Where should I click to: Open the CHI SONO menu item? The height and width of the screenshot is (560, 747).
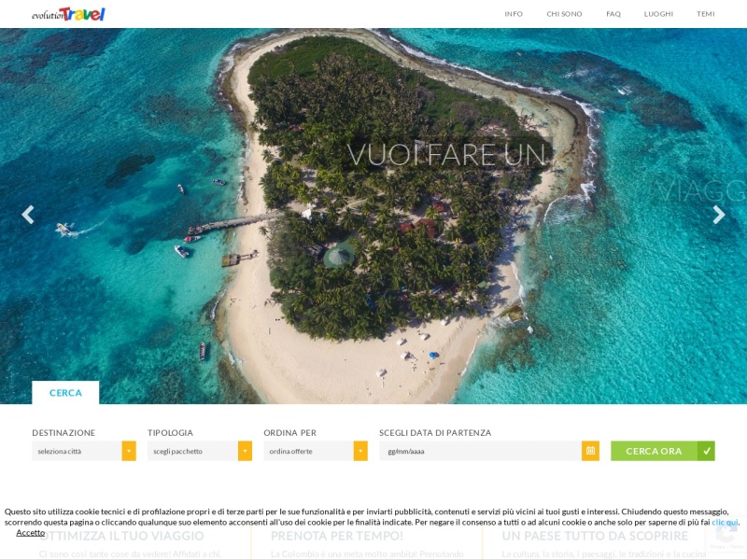click(564, 14)
